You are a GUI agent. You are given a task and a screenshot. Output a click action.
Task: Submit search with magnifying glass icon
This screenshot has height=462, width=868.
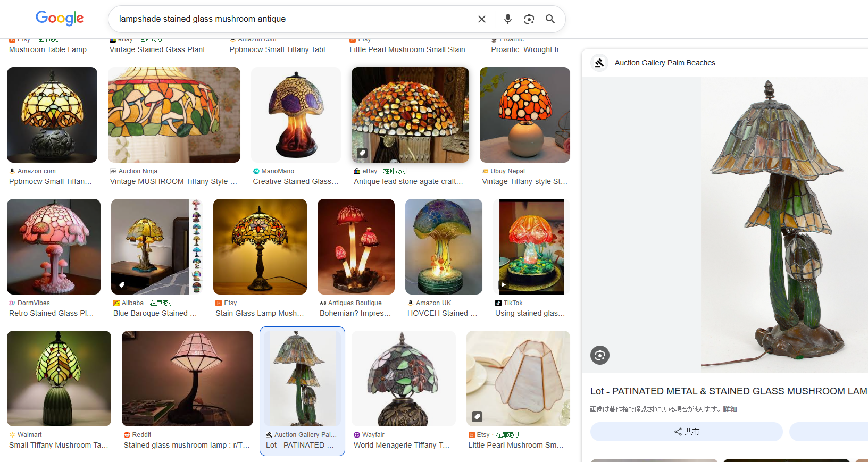pos(550,19)
